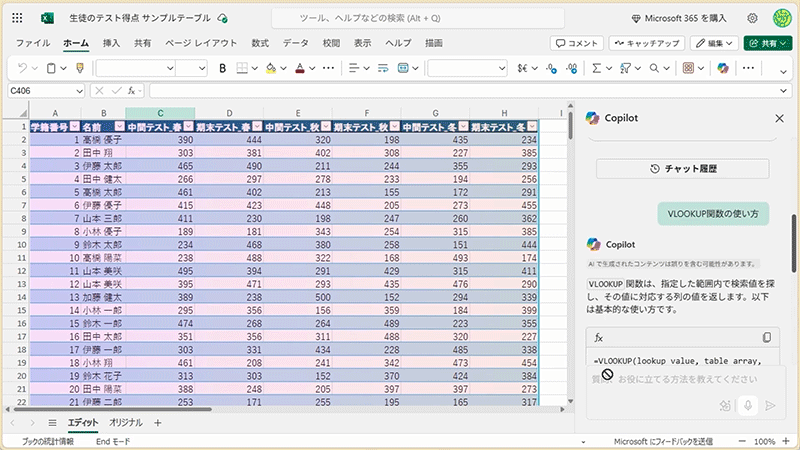Click the format painter brush icon
The width and height of the screenshot is (800, 450).
[80, 68]
